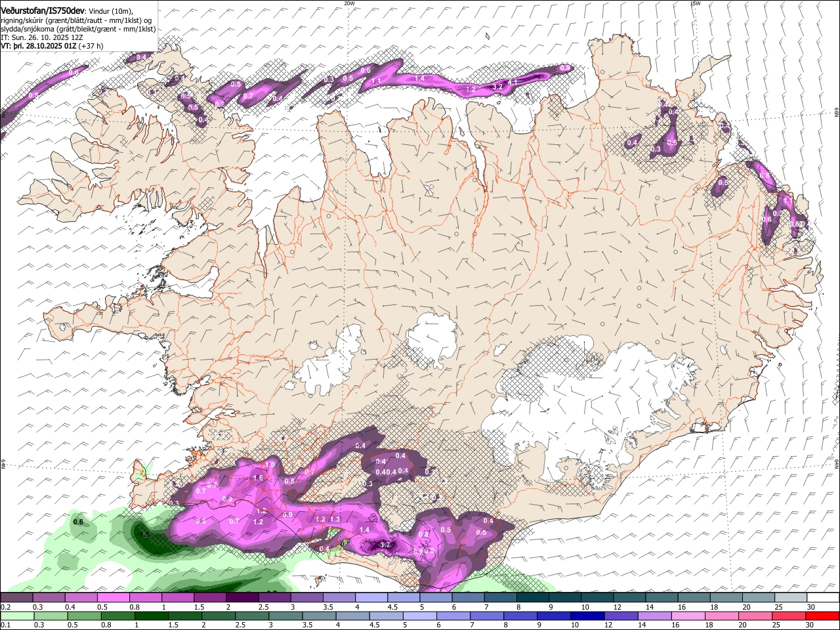Pick the darkest purple swatch at snow legend 2
This screenshot has height=630, width=840.
coord(242,597)
